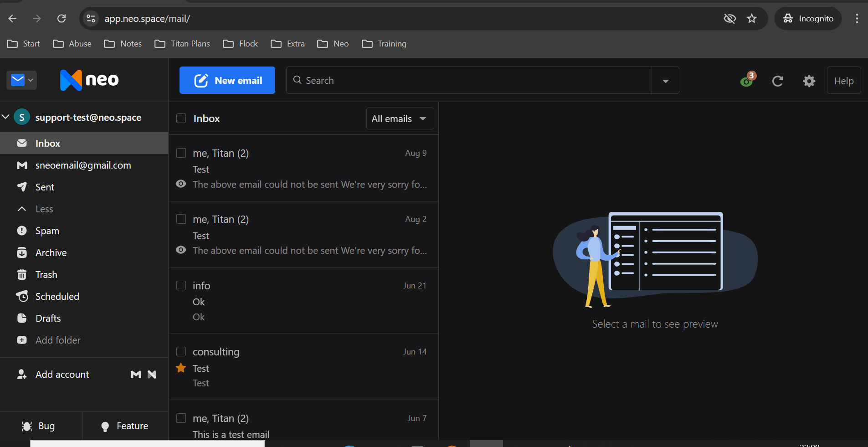Report an issue with Bug button
The image size is (868, 447).
point(39,426)
